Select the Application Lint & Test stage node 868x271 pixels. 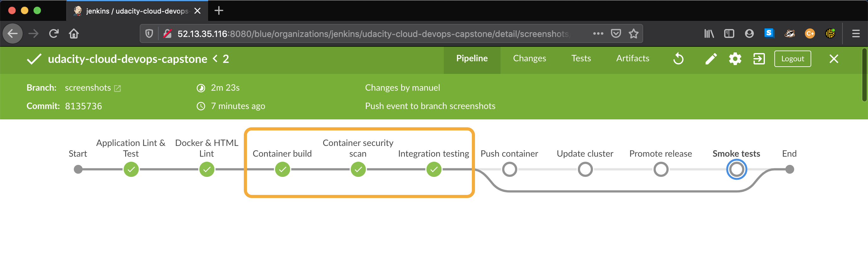[131, 169]
